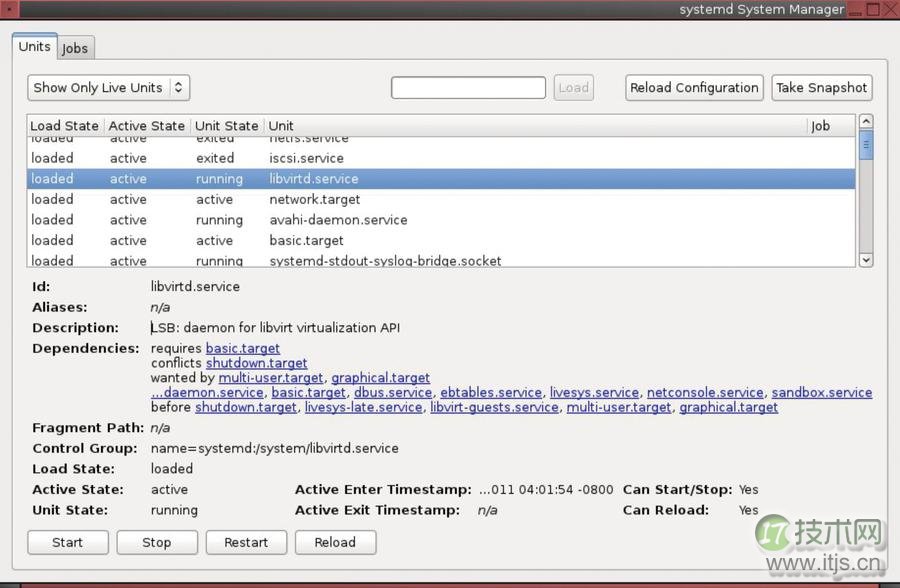Click the Control Group value text

point(274,448)
